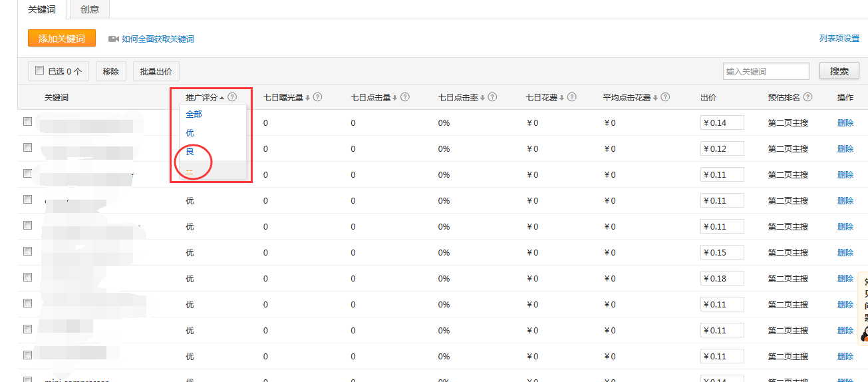Screen dimensions: 868x382
Task: Open the 列表项设置 link
Action: pos(839,39)
